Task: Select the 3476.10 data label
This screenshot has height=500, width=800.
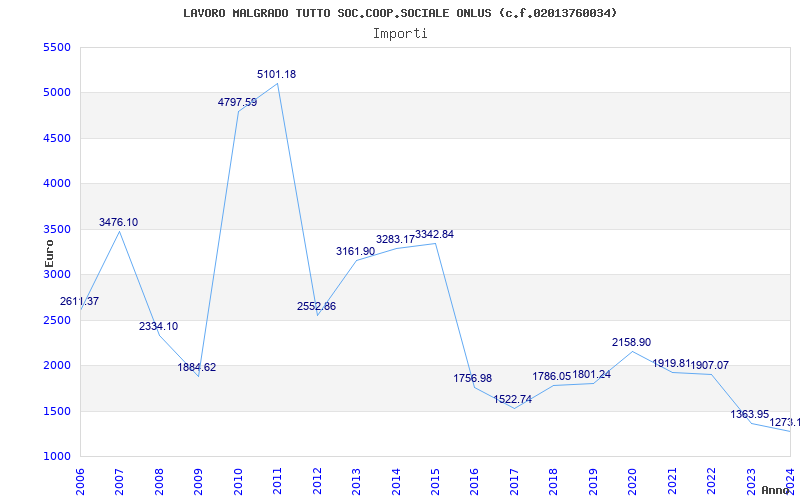Action: [x=118, y=222]
